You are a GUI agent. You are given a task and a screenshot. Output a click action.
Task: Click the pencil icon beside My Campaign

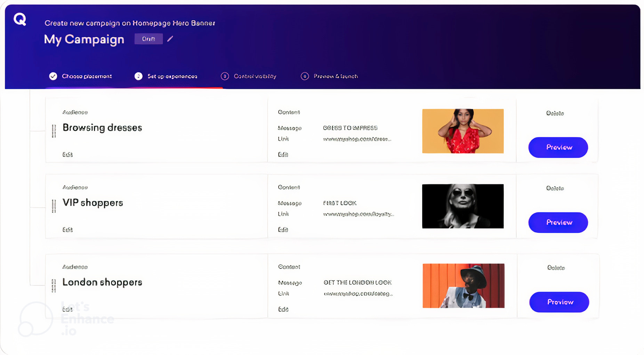170,39
